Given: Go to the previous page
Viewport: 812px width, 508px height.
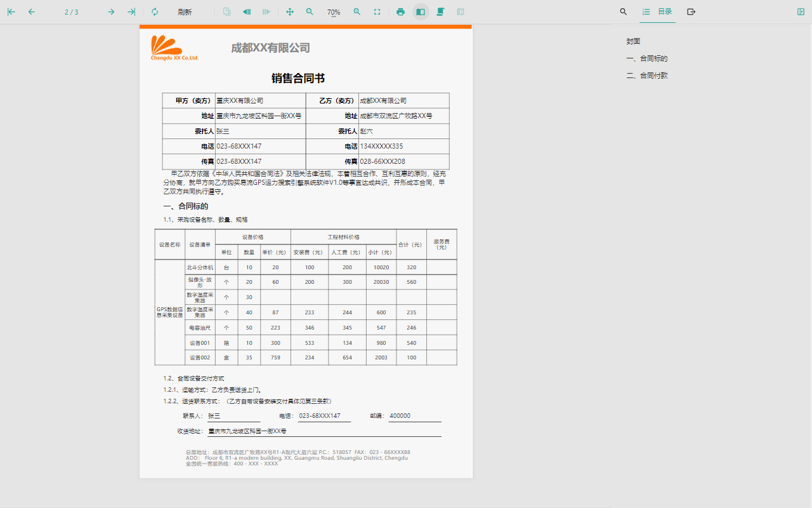Looking at the screenshot, I should [32, 12].
